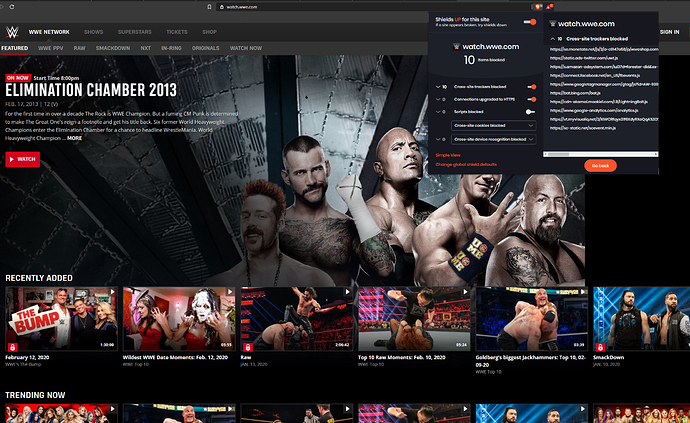Click the www.googletagmanager.com tracker URL
The width and height of the screenshot is (690, 423).
604,84
